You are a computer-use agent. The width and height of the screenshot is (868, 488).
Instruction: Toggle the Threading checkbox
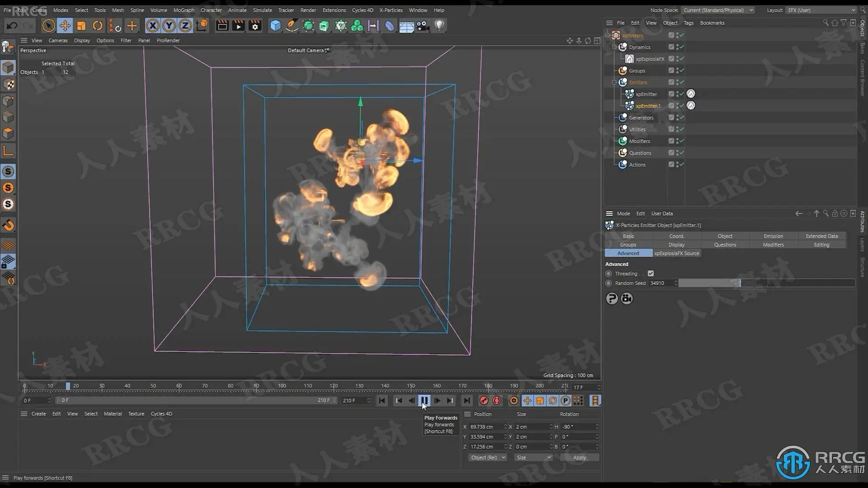click(x=651, y=273)
